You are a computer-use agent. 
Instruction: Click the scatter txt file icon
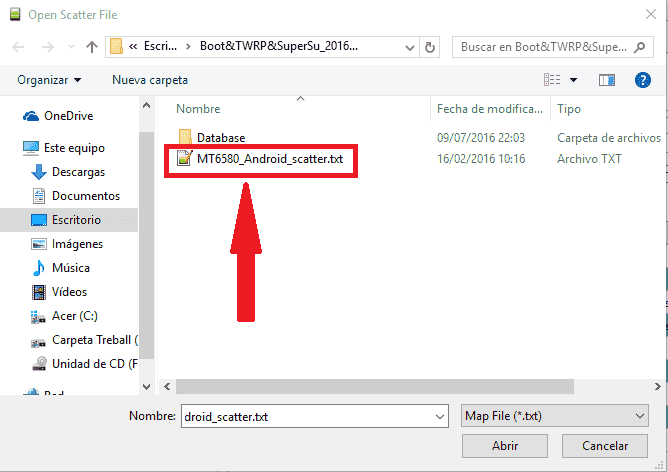tap(184, 158)
